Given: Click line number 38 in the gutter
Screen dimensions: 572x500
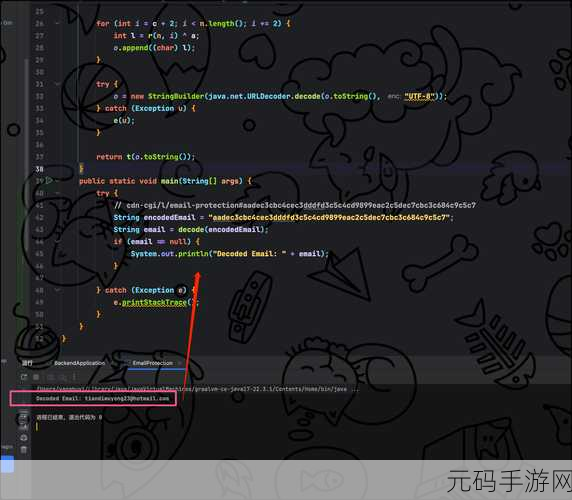Looking at the screenshot, I should point(39,169).
